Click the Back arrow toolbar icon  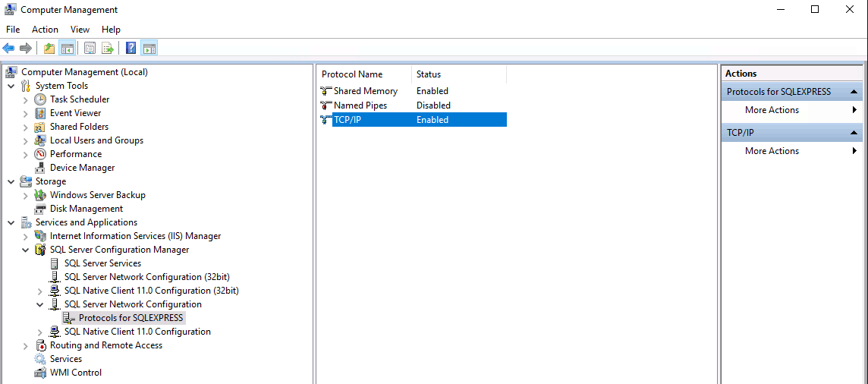point(9,49)
